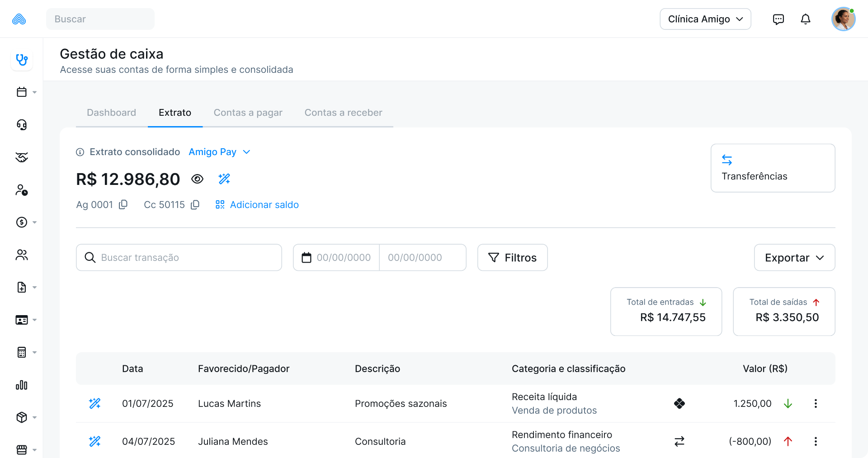Image resolution: width=868 pixels, height=458 pixels.
Task: Open the calendar sidebar icon
Action: point(22,92)
